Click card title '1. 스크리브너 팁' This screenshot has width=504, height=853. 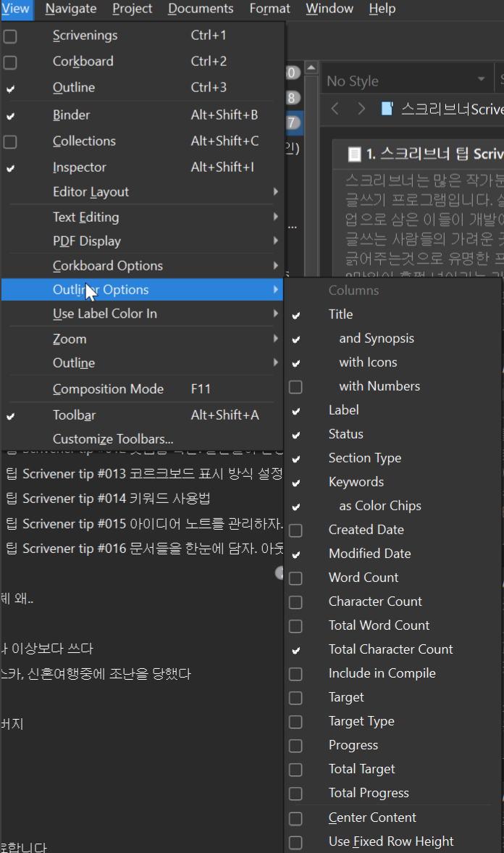pyautogui.click(x=434, y=154)
